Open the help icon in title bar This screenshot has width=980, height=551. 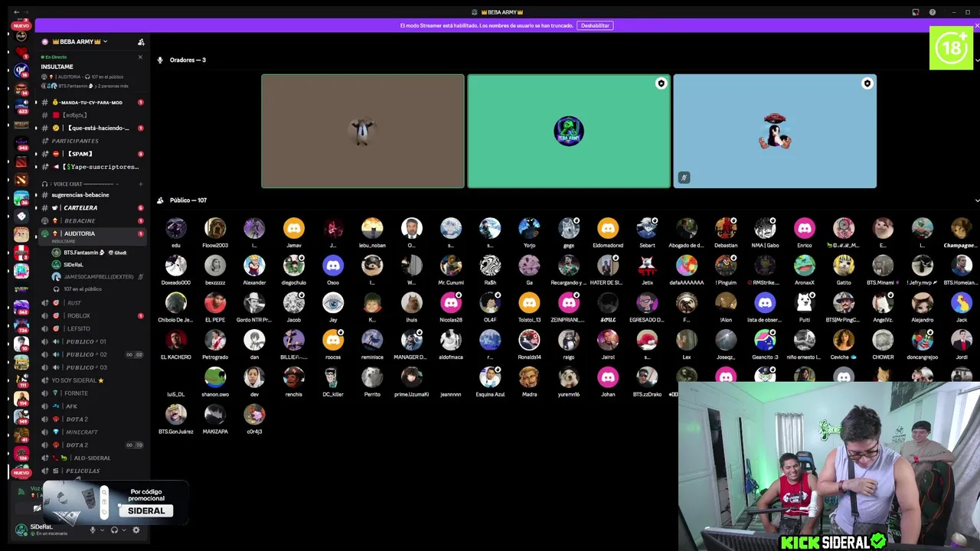932,12
